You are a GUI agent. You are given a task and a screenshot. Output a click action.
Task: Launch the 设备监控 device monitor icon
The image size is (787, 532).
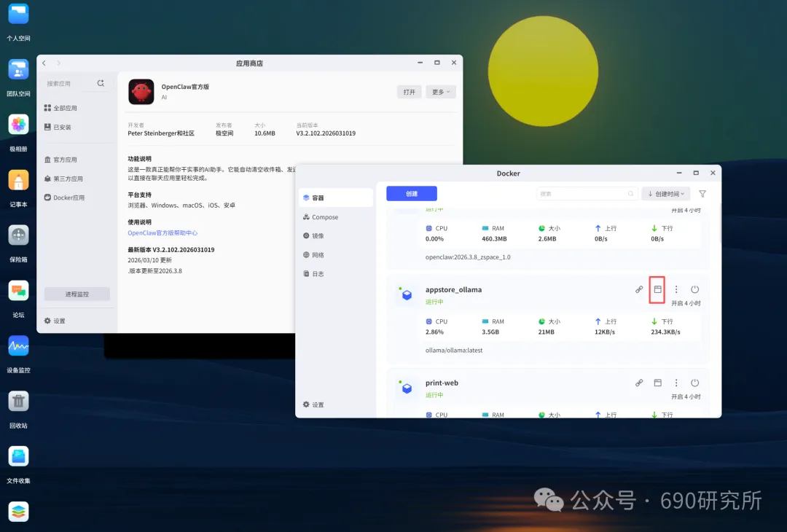click(x=18, y=345)
